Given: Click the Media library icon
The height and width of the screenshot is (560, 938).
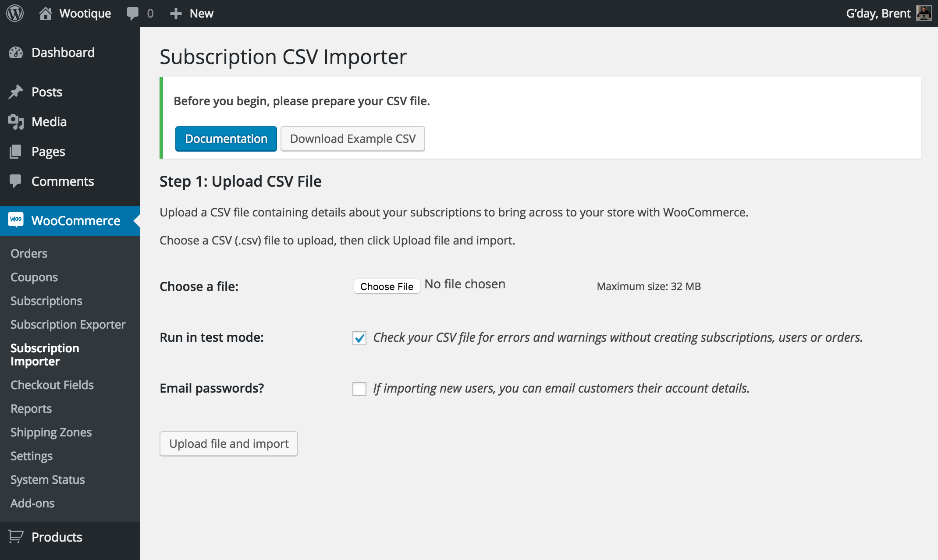Looking at the screenshot, I should (x=16, y=122).
